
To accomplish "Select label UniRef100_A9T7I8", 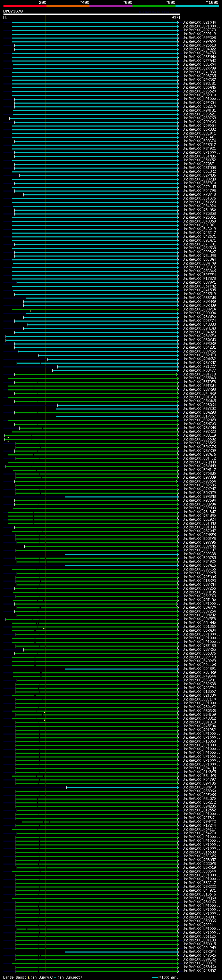I will click(x=199, y=374).
